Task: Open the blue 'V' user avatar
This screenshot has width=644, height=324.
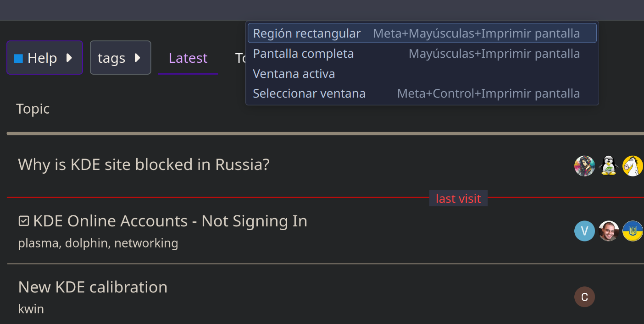Action: [584, 231]
